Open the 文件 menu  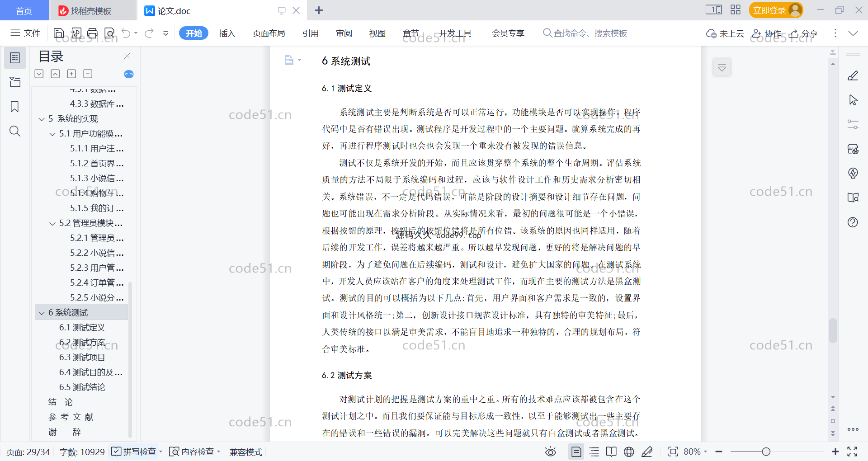click(x=26, y=33)
